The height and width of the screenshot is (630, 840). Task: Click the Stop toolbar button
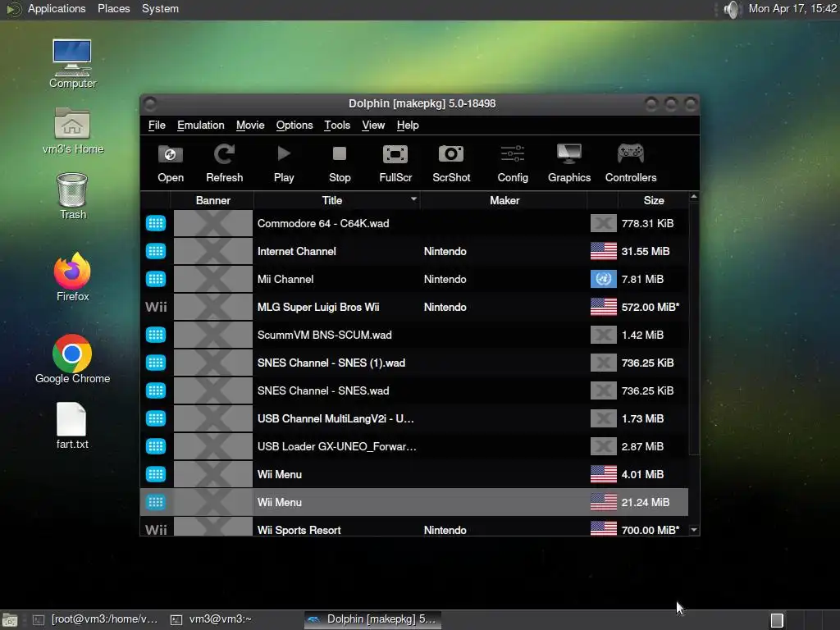click(x=340, y=163)
